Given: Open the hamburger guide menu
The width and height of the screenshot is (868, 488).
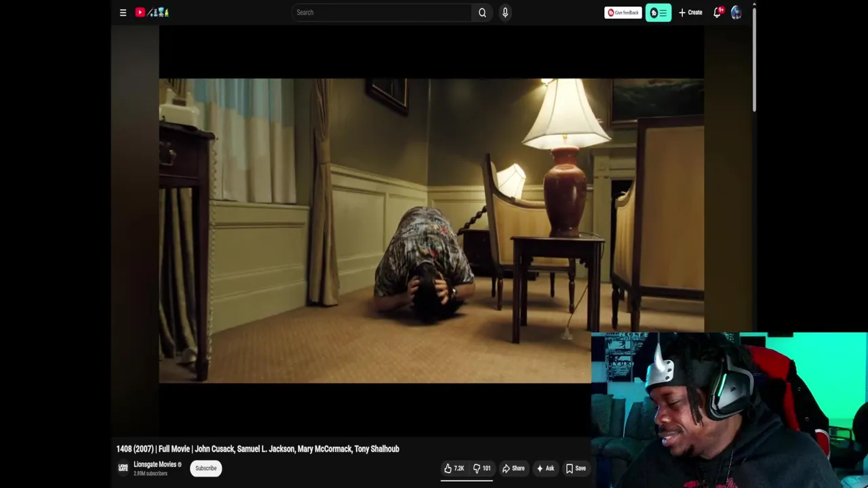Looking at the screenshot, I should pos(123,12).
